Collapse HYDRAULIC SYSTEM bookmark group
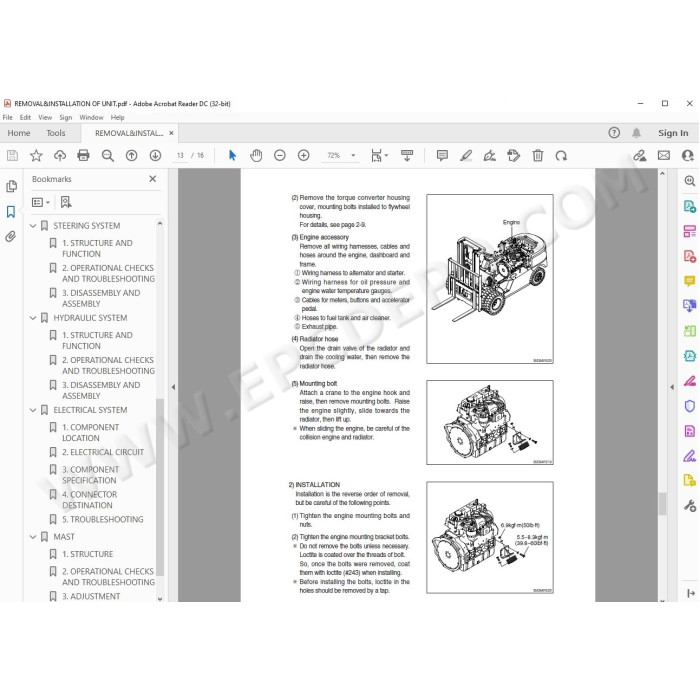 coord(33,318)
